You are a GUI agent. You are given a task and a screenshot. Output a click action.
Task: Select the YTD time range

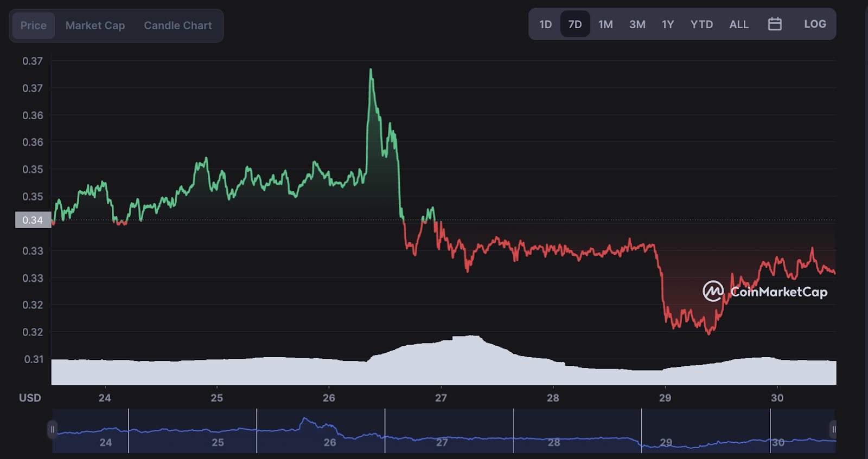701,24
